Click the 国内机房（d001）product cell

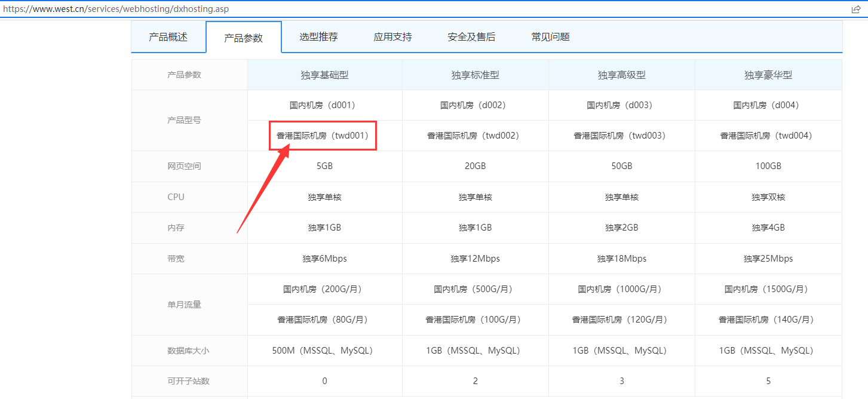[323, 105]
